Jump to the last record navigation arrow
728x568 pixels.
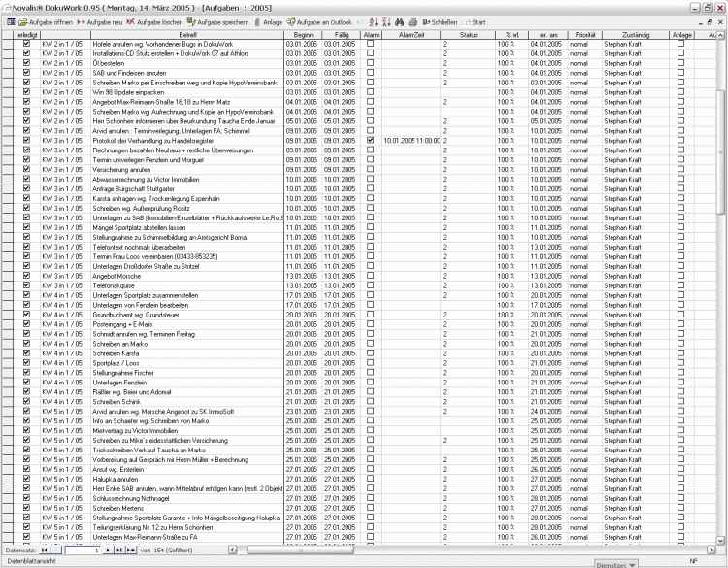point(120,550)
